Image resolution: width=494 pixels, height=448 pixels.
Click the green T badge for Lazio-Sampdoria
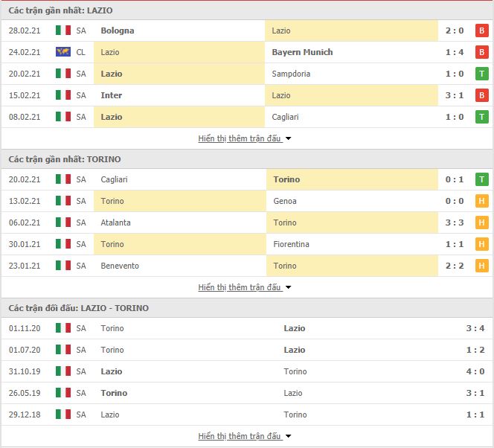pyautogui.click(x=481, y=74)
